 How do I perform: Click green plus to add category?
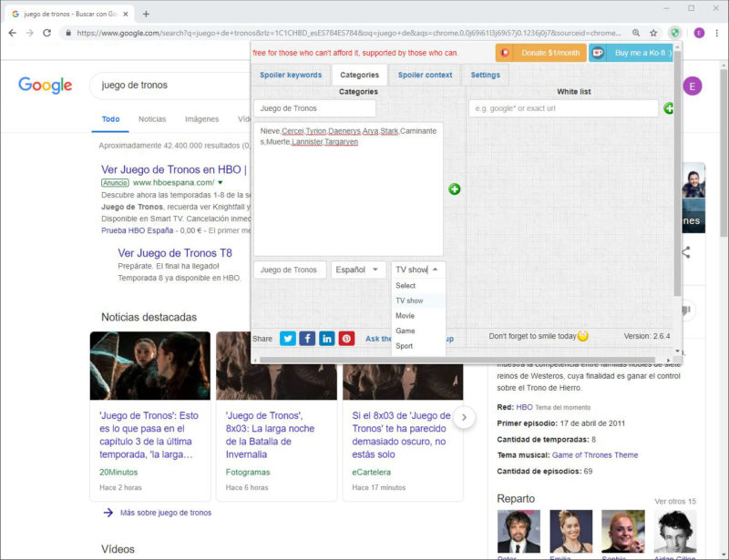click(x=454, y=189)
